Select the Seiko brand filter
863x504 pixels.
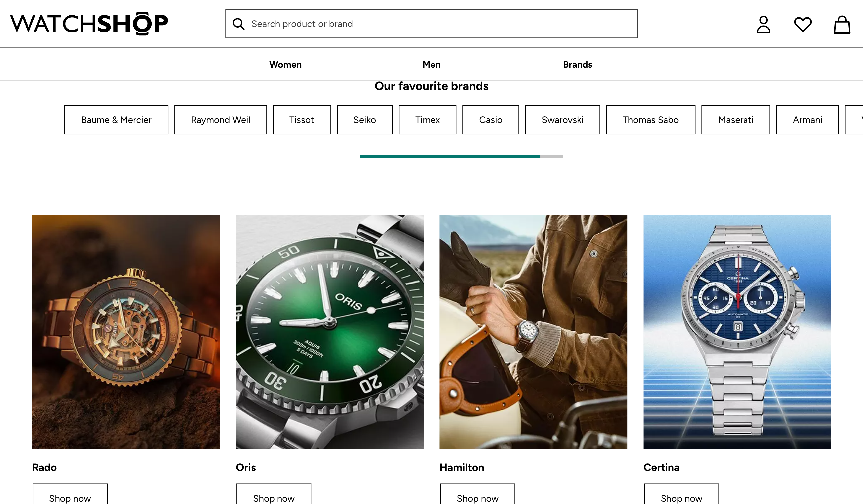click(x=365, y=119)
